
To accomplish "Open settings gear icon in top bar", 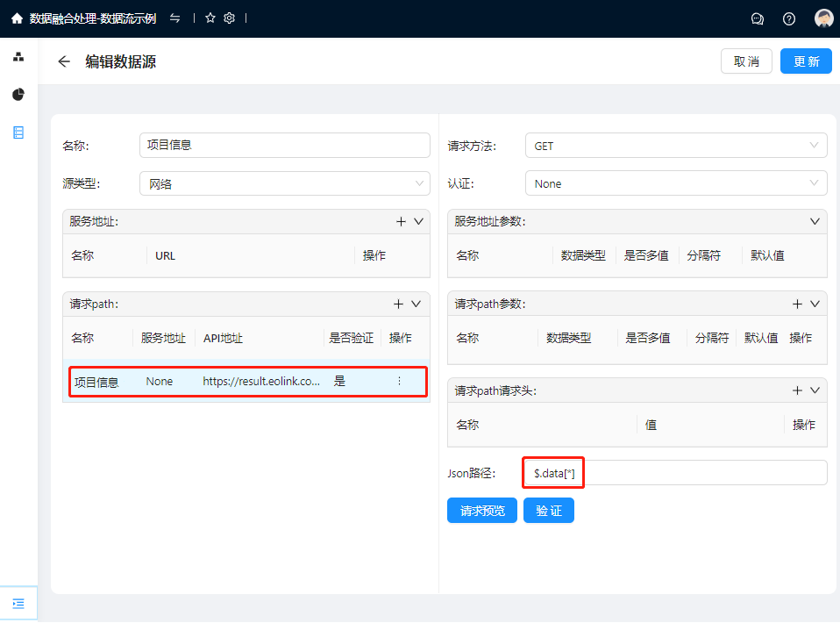I will coord(230,18).
